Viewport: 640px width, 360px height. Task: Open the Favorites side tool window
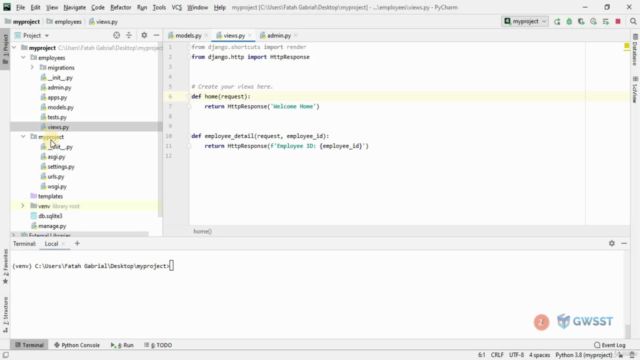tap(5, 266)
